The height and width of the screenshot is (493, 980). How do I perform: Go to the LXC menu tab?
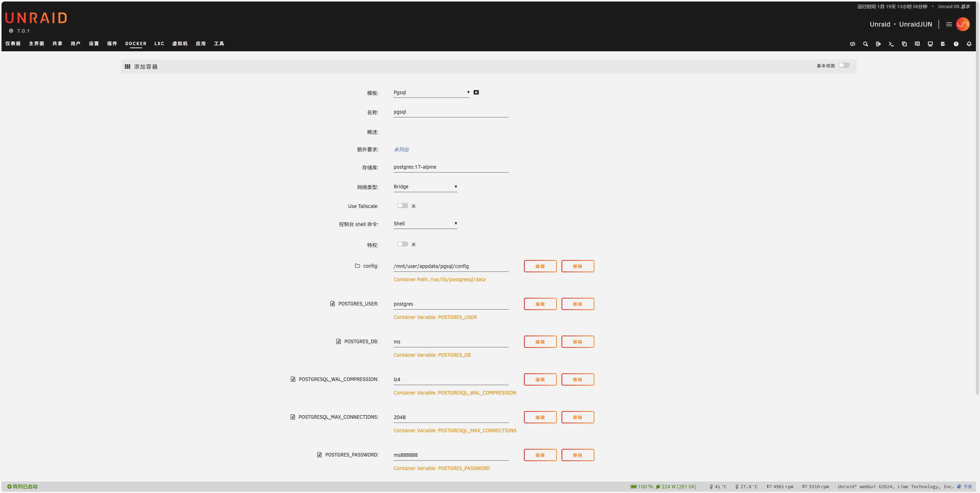pos(159,44)
